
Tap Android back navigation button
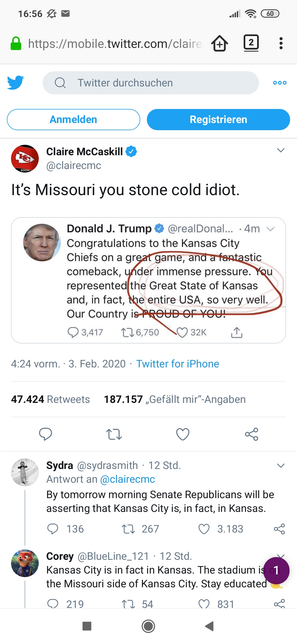click(209, 626)
